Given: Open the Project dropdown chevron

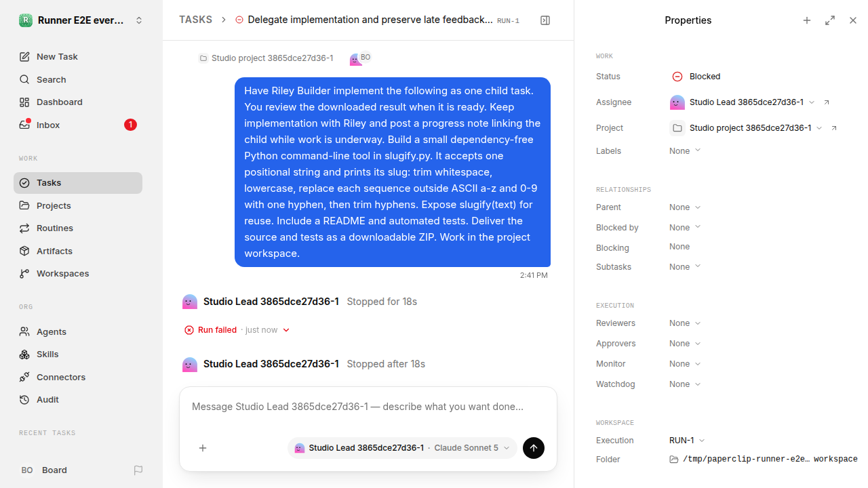Looking at the screenshot, I should coord(819,128).
